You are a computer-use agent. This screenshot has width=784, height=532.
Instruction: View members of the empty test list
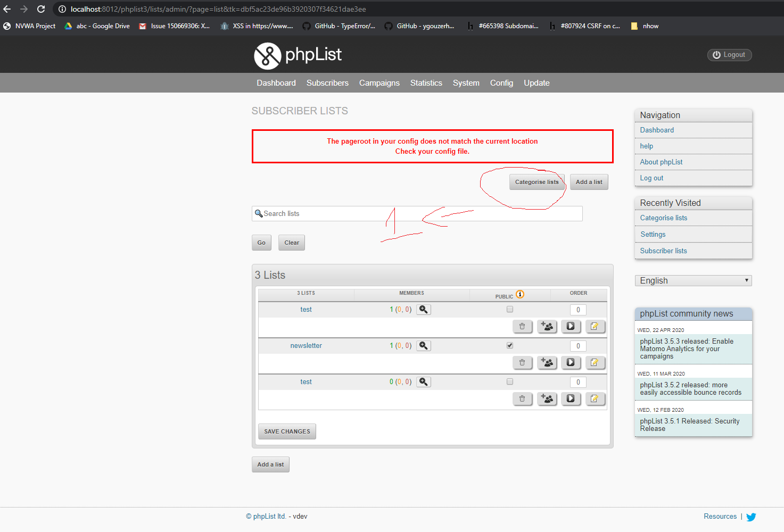pos(424,382)
